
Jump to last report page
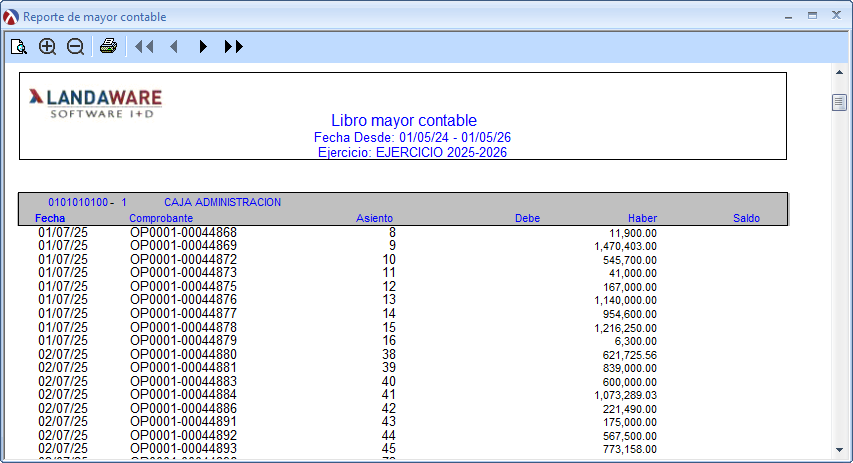point(233,47)
